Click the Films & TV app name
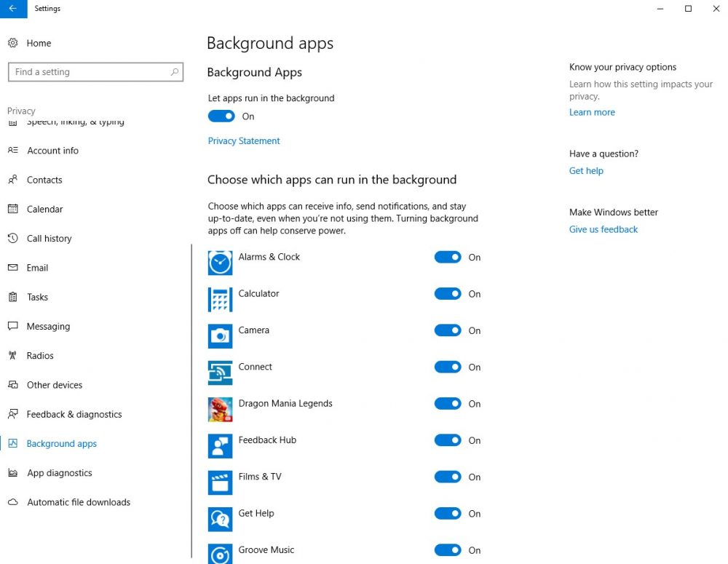The width and height of the screenshot is (728, 564). tap(260, 477)
